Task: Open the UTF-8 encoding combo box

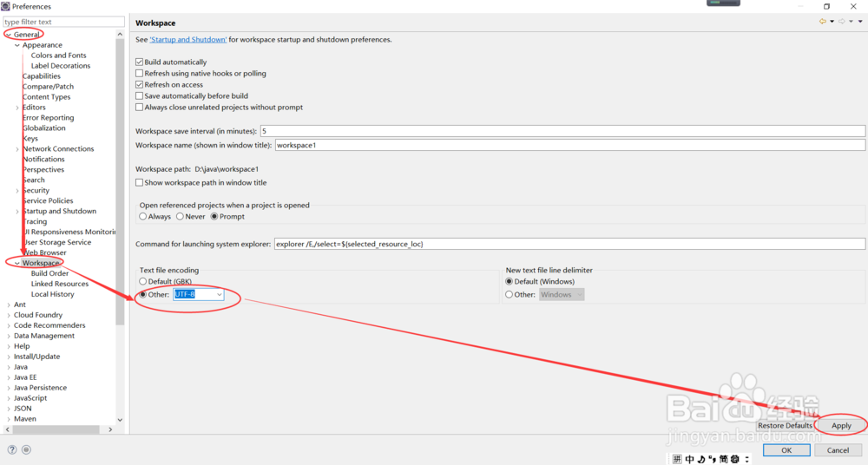Action: [x=199, y=294]
